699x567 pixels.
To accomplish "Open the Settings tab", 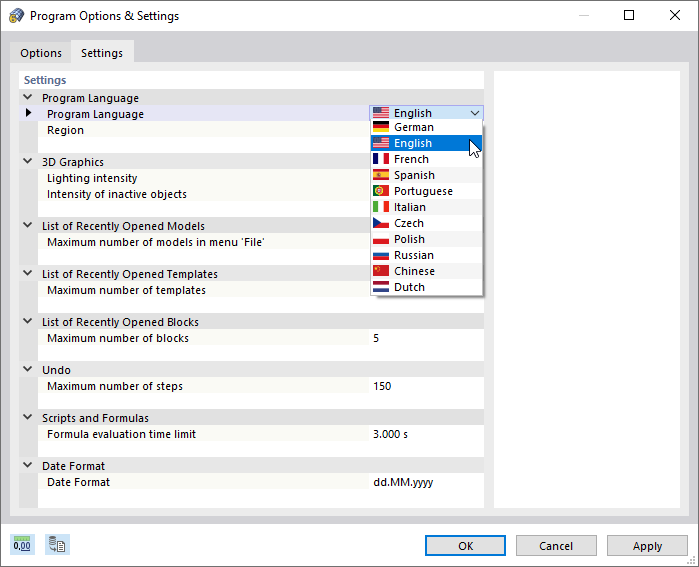I will [x=102, y=53].
